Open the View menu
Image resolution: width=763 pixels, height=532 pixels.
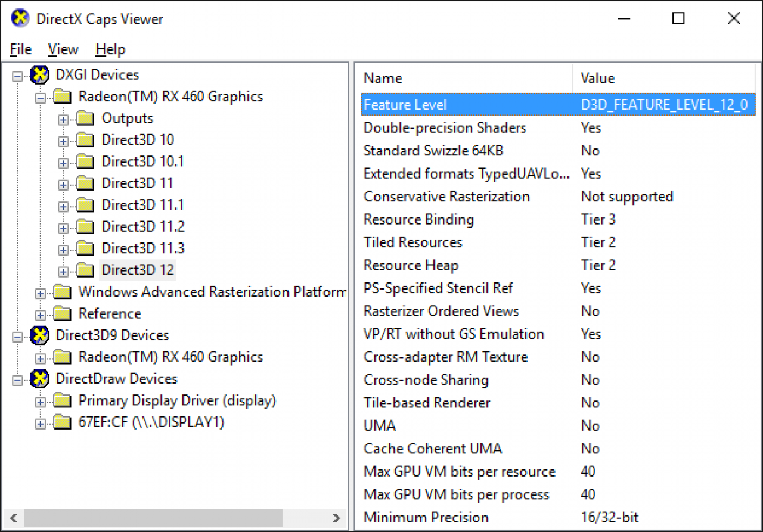(63, 49)
